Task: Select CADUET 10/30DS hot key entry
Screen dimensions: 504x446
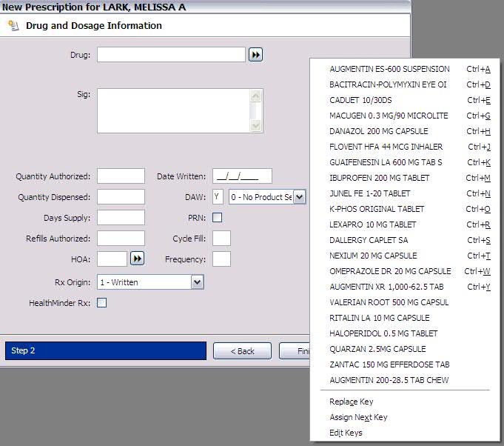Action: 405,100
